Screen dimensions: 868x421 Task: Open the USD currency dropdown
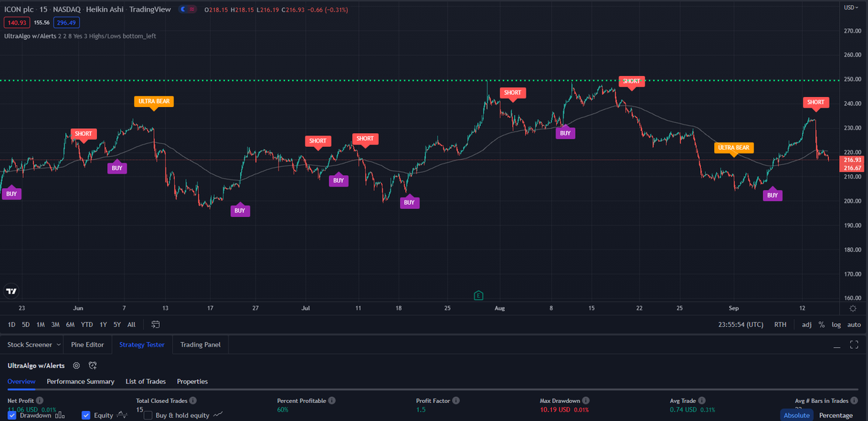851,7
